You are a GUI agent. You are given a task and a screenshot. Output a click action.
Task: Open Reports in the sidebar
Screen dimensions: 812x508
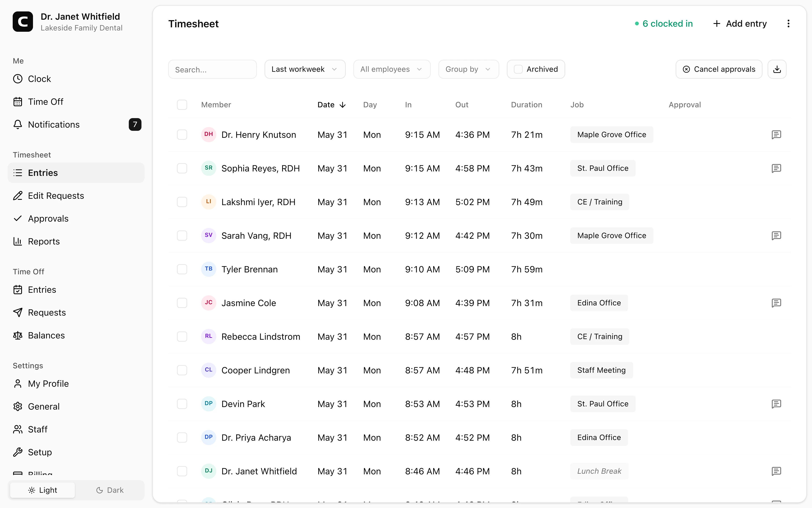[x=76, y=241]
